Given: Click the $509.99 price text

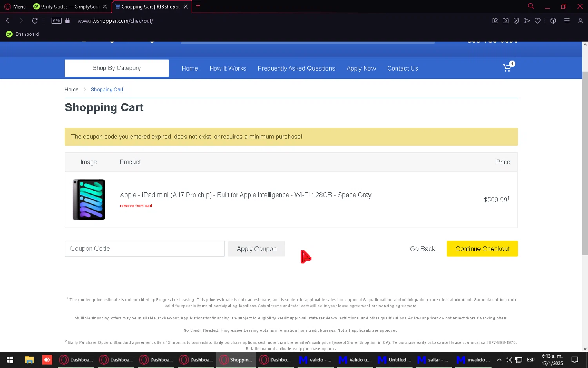Looking at the screenshot, I should 496,199.
